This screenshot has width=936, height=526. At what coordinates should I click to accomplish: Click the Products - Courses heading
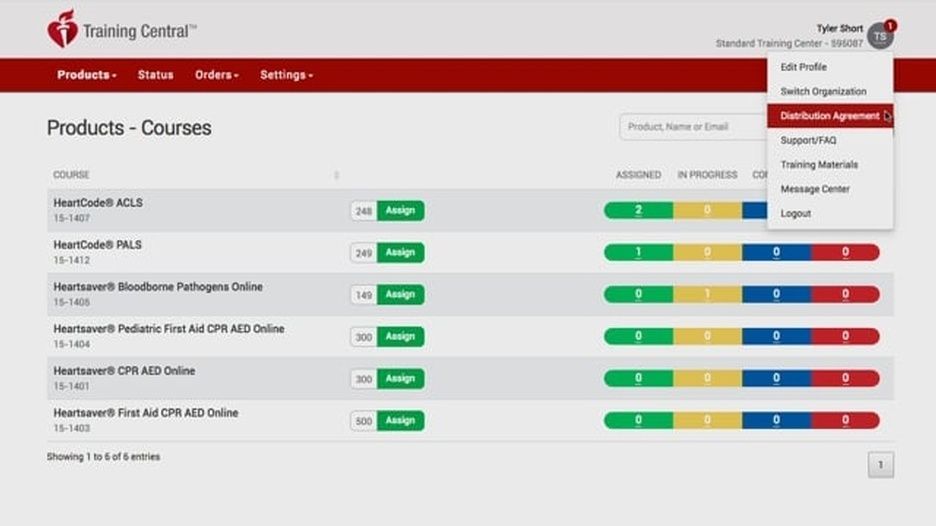pyautogui.click(x=129, y=128)
